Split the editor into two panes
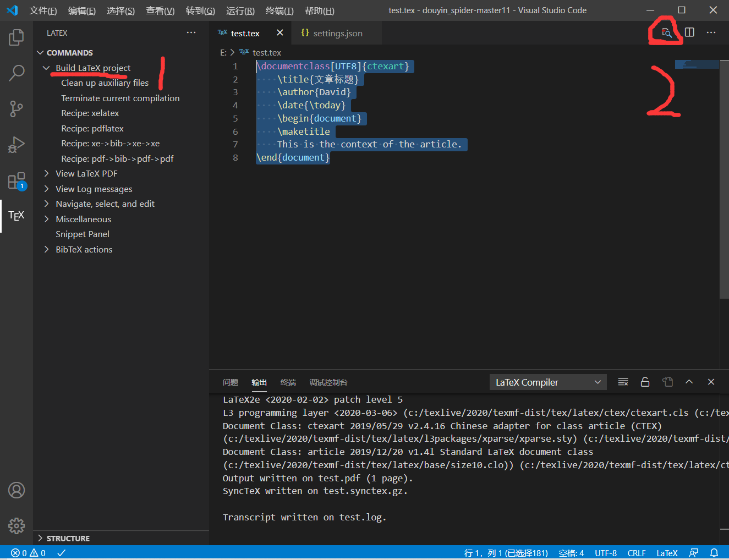Viewport: 729px width, 560px height. coord(689,32)
